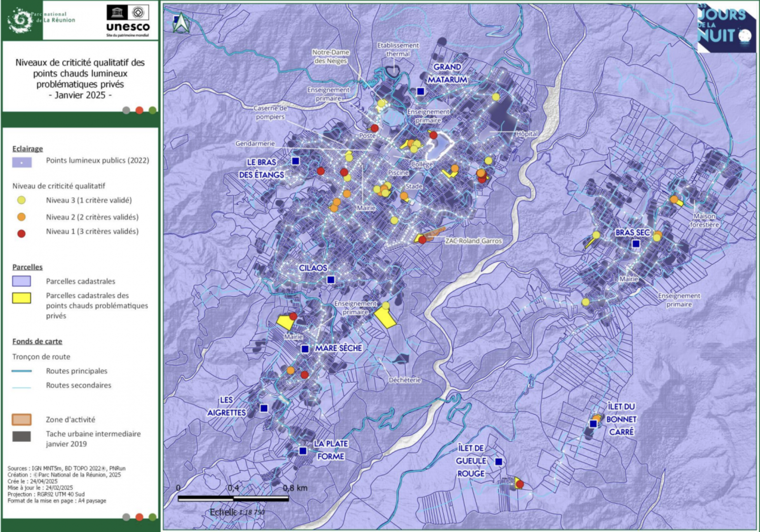
Task: Select the blue square marker at Grand Matarum
Action: point(420,91)
